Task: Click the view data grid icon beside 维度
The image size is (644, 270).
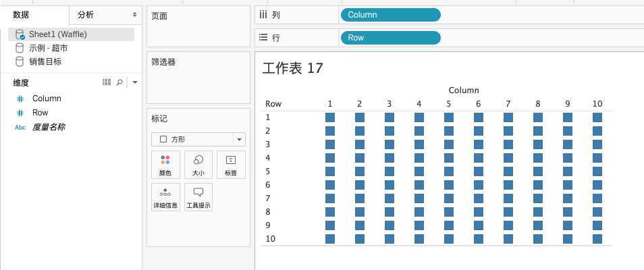Action: click(107, 82)
